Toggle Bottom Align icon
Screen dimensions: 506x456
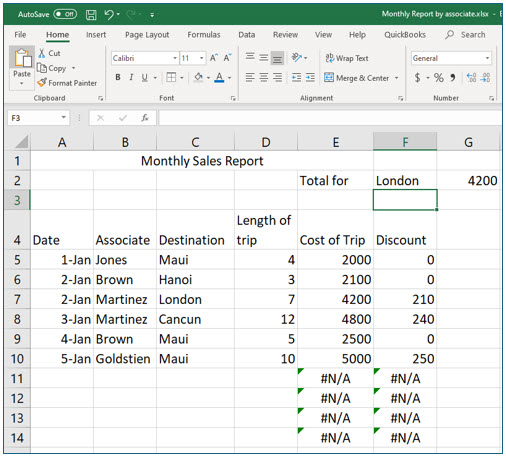[x=277, y=58]
